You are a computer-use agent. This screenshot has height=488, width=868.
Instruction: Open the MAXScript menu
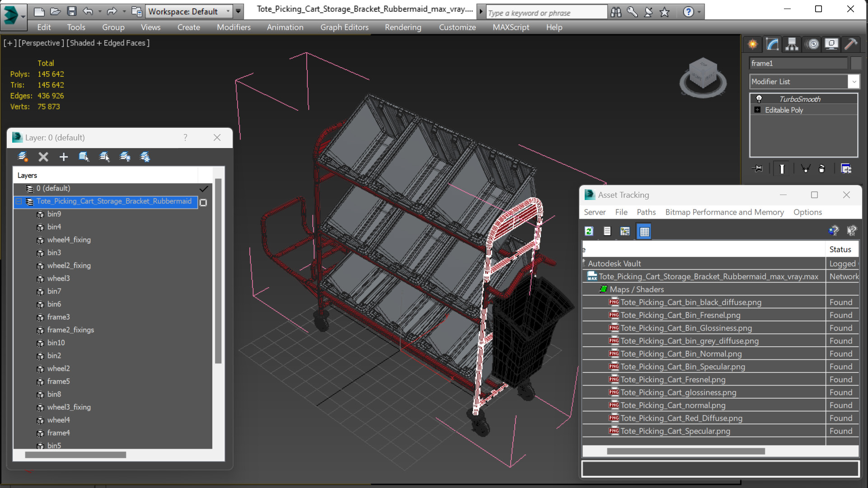(511, 27)
